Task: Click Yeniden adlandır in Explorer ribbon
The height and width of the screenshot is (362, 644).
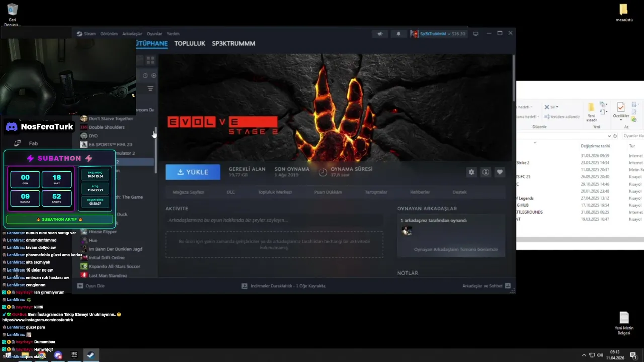Action: (x=562, y=117)
